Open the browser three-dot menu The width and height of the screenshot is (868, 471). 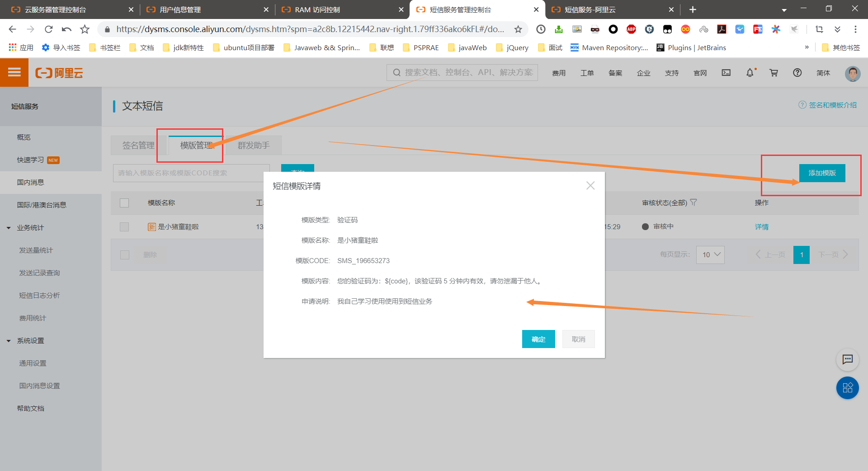[855, 29]
